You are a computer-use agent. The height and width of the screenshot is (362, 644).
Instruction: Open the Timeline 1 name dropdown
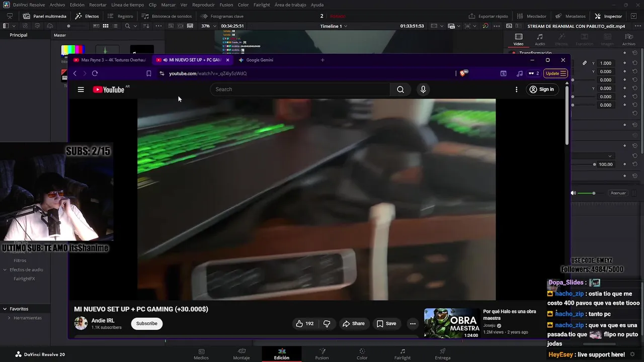tap(334, 26)
